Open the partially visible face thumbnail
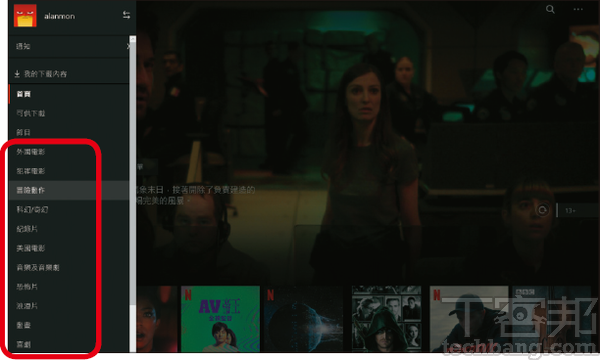The image size is (600, 360). (x=157, y=319)
